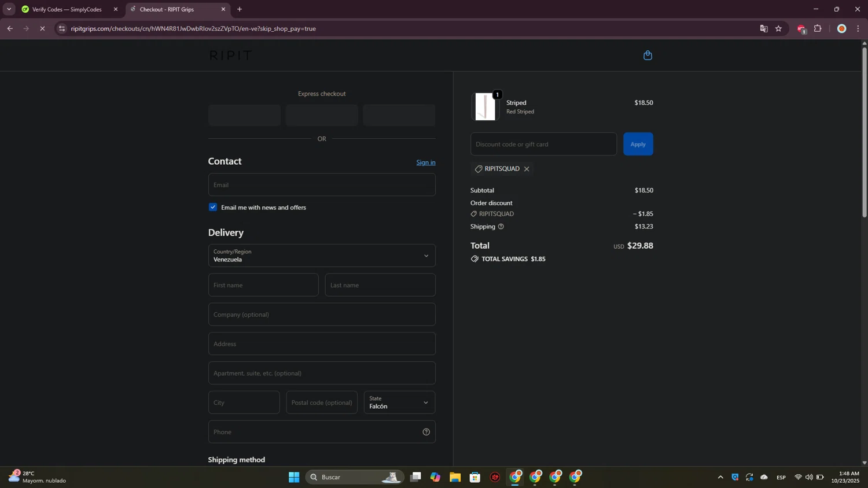
Task: Click the RIPIT logo
Action: [230, 55]
